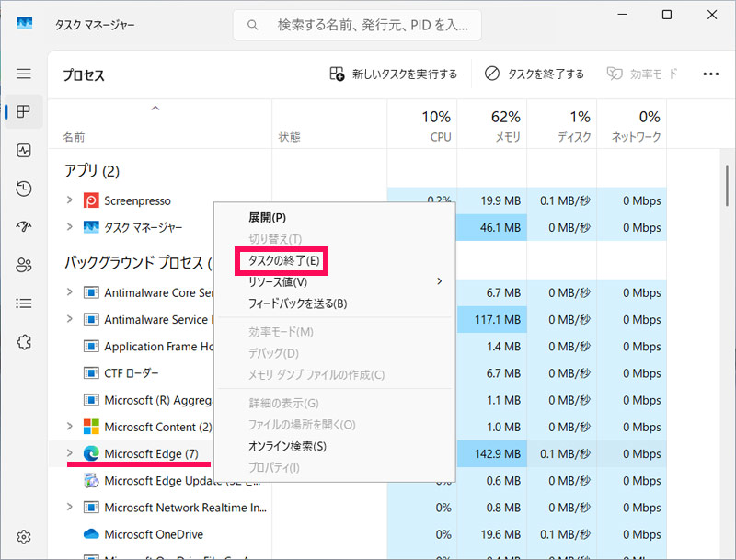
Task: Sort by the ネットワーク column header
Action: click(632, 126)
